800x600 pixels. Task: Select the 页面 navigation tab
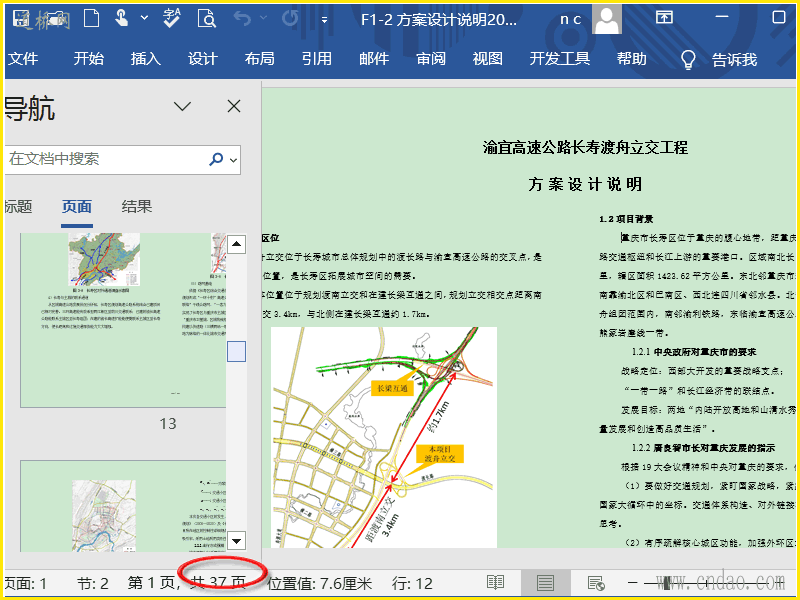[x=77, y=207]
